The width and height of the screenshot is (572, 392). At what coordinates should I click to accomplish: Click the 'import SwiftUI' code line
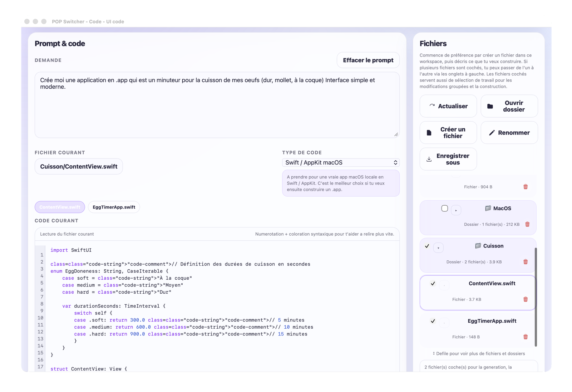pos(71,250)
